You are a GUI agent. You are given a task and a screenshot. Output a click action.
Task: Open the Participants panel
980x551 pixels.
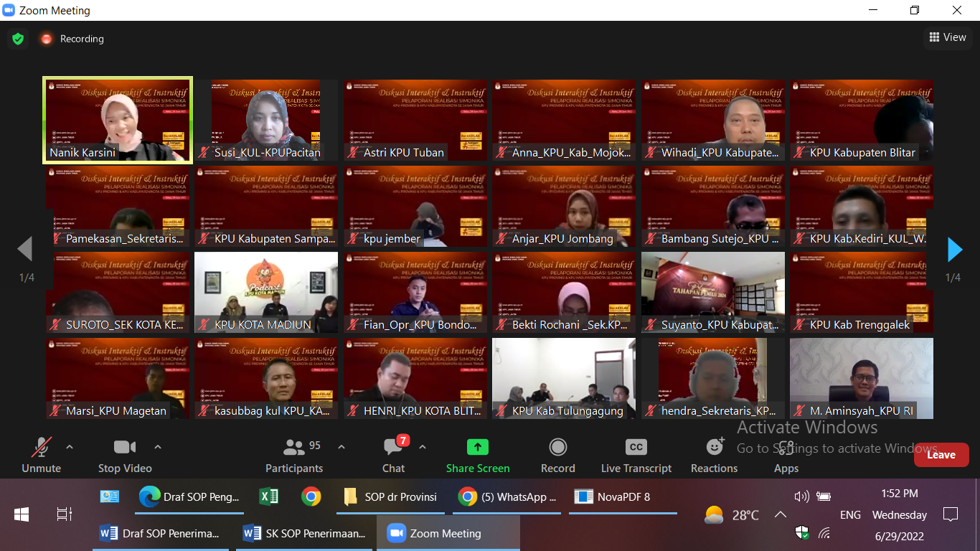coord(294,456)
